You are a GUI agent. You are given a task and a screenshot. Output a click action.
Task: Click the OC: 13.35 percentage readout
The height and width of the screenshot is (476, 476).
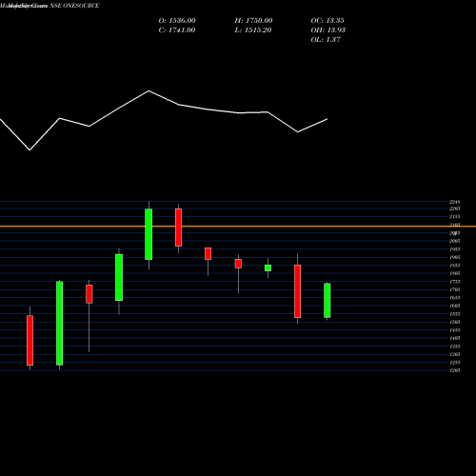[327, 21]
